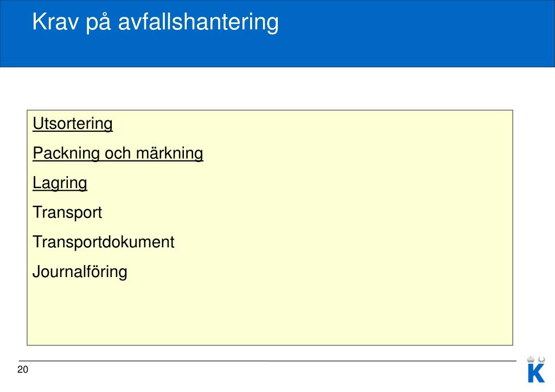Image resolution: width=555 pixels, height=392 pixels.
Task: Click the word märkning in second link
Action: pos(170,153)
